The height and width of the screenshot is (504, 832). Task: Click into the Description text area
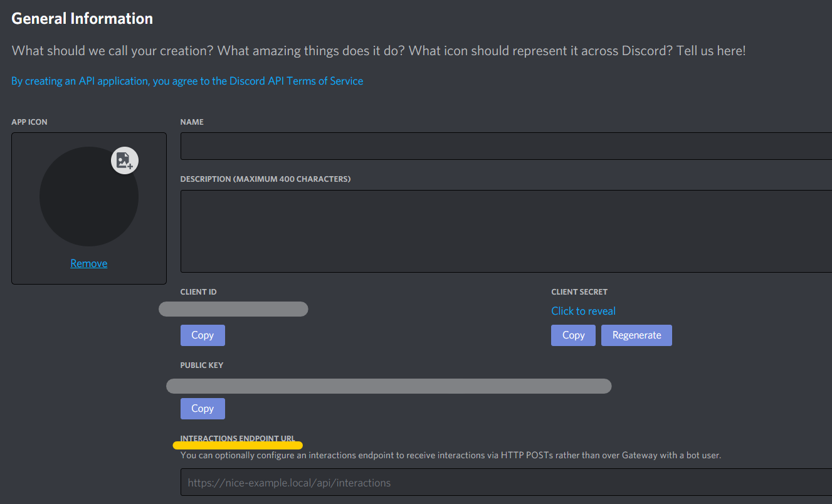[x=506, y=231]
